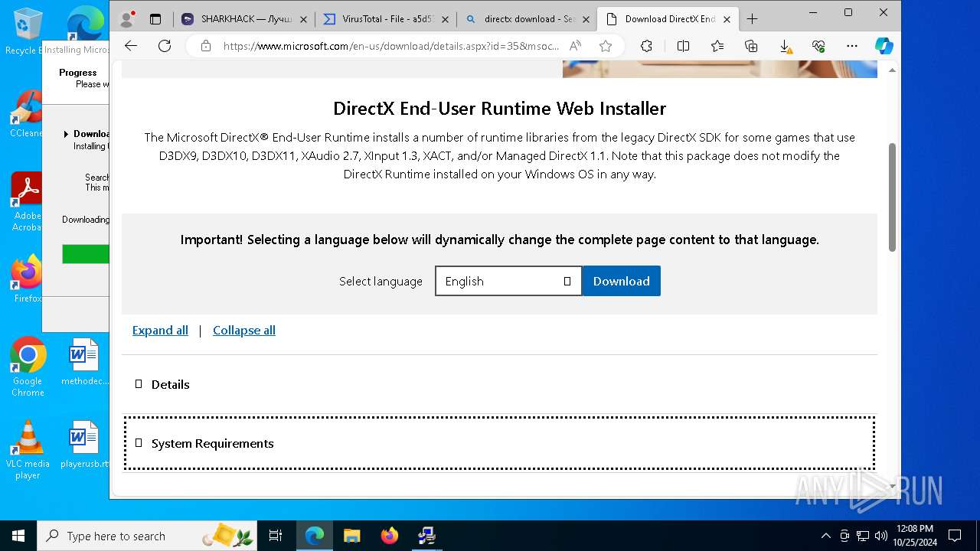Open Adobe Acrobat desktop shortcut
The width and height of the screenshot is (980, 551).
click(x=27, y=202)
